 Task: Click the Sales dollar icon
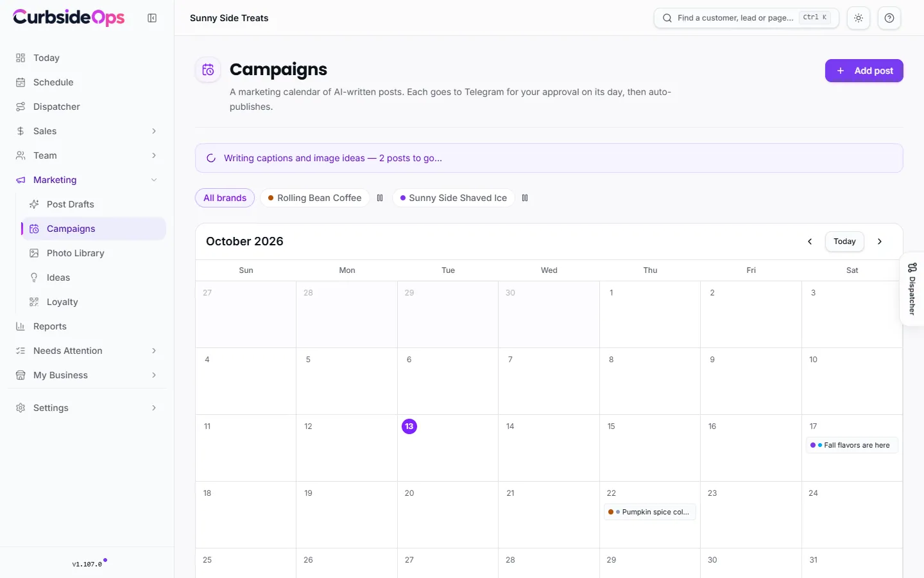tap(21, 131)
